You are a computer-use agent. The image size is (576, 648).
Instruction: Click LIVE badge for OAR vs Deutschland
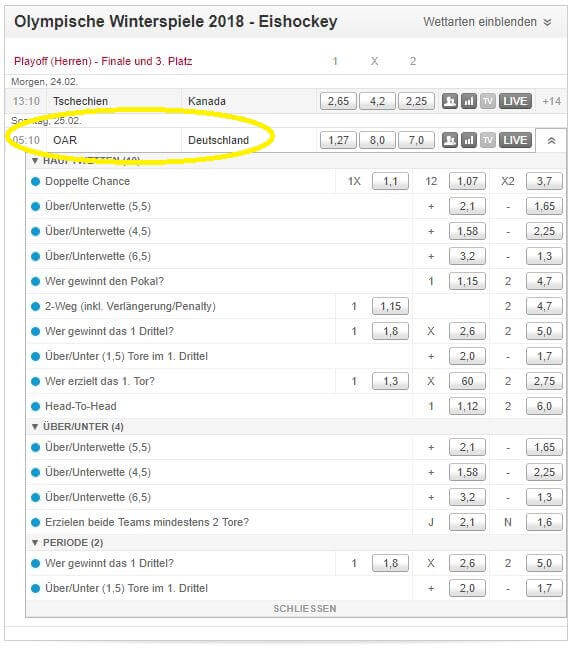coord(515,141)
